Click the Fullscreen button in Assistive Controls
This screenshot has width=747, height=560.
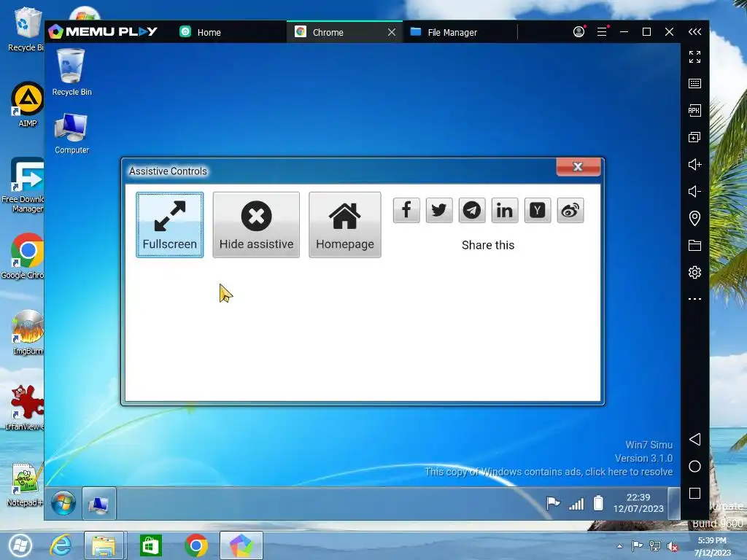click(x=169, y=225)
